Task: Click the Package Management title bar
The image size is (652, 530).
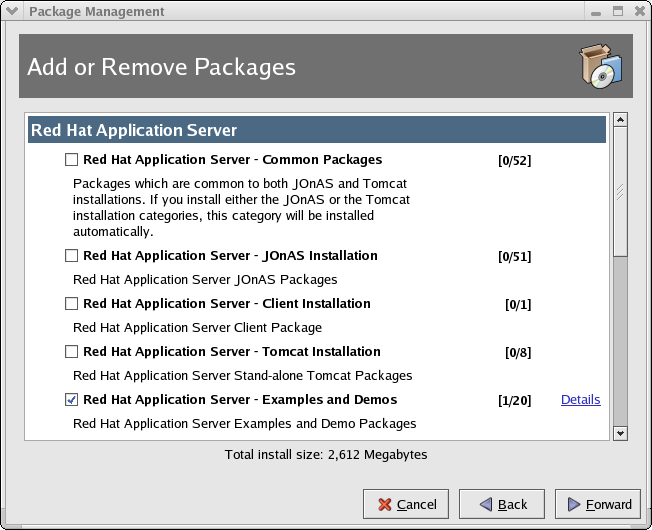Action: [300, 12]
